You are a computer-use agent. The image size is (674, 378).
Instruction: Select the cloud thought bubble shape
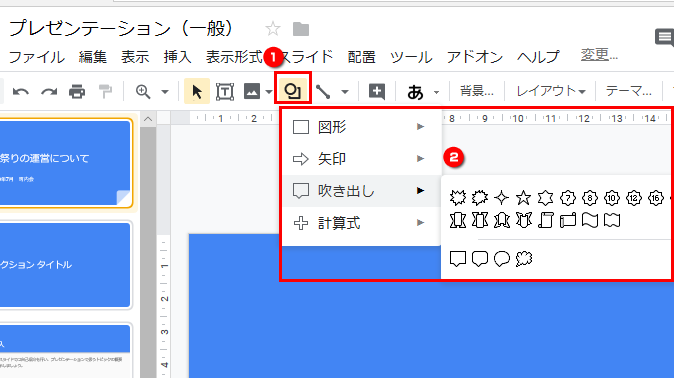pos(524,259)
